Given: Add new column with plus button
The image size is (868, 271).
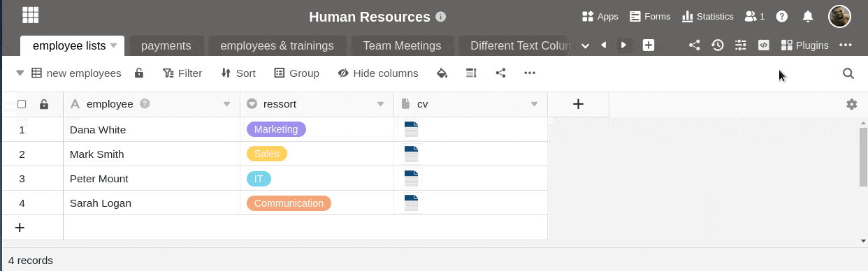Looking at the screenshot, I should pyautogui.click(x=578, y=104).
